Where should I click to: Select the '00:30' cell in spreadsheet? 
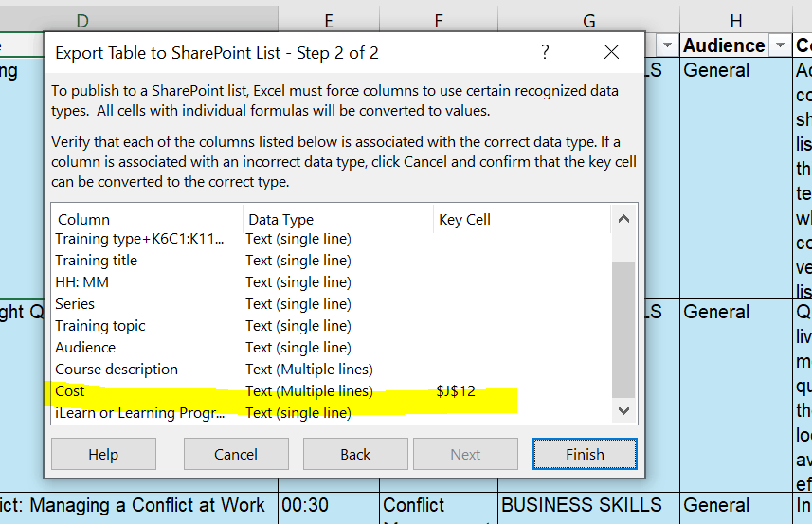click(329, 508)
